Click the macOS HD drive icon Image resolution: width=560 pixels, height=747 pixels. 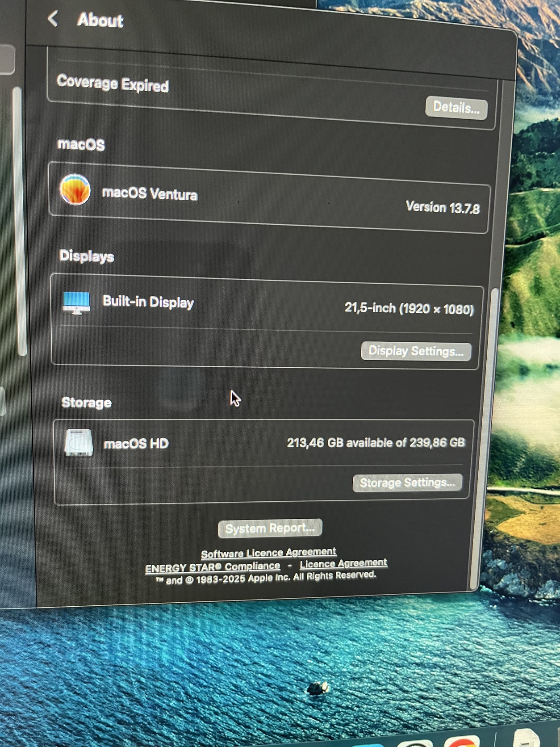tap(79, 443)
